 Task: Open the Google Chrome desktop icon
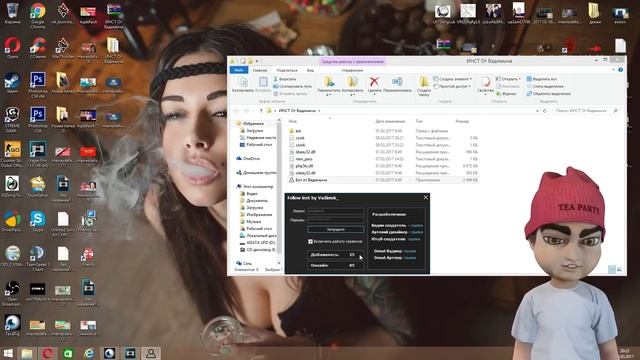click(x=37, y=16)
